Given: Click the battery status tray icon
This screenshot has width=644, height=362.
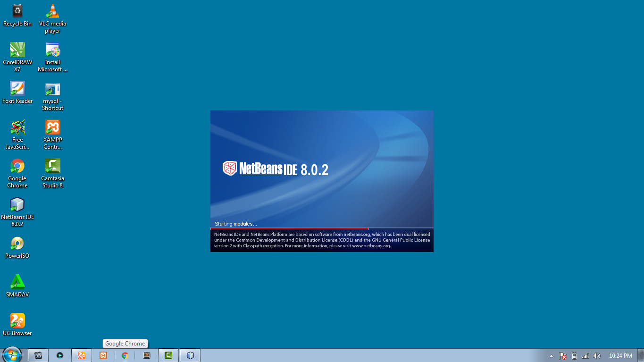Looking at the screenshot, I should 574,356.
